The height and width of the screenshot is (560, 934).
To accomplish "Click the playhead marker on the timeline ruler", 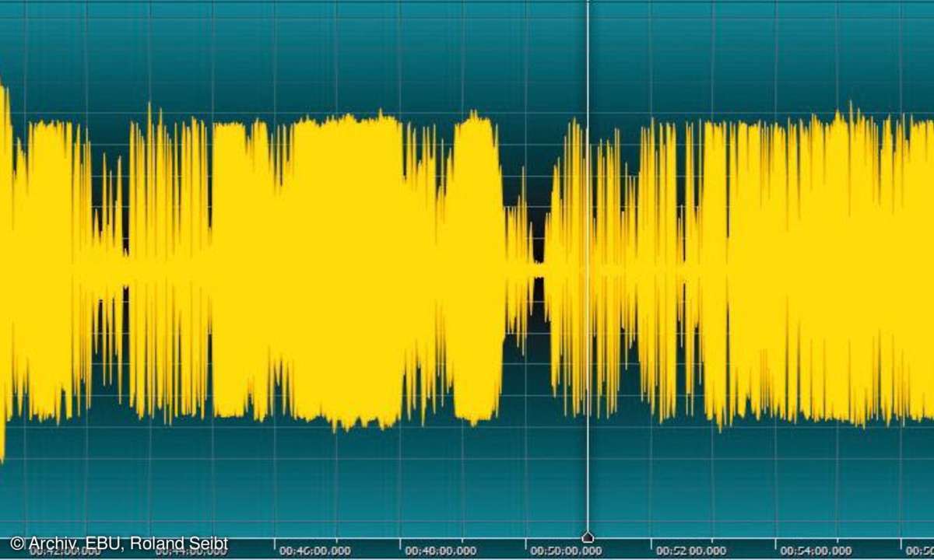I will (x=588, y=537).
